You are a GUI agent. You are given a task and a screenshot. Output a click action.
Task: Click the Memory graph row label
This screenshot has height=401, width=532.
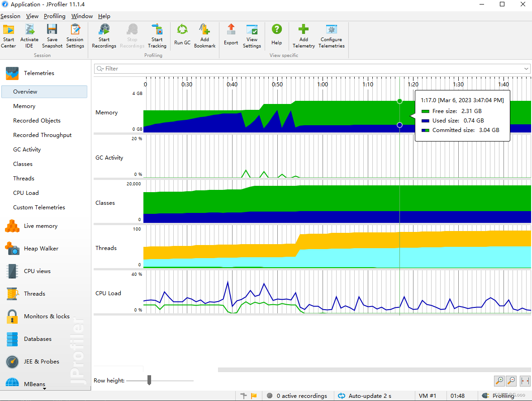[107, 113]
